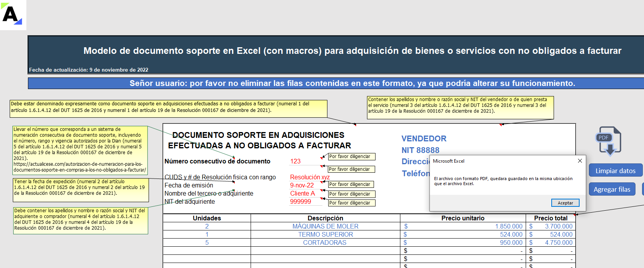Click TERMO SUPERIOR description cell

[x=325, y=234]
